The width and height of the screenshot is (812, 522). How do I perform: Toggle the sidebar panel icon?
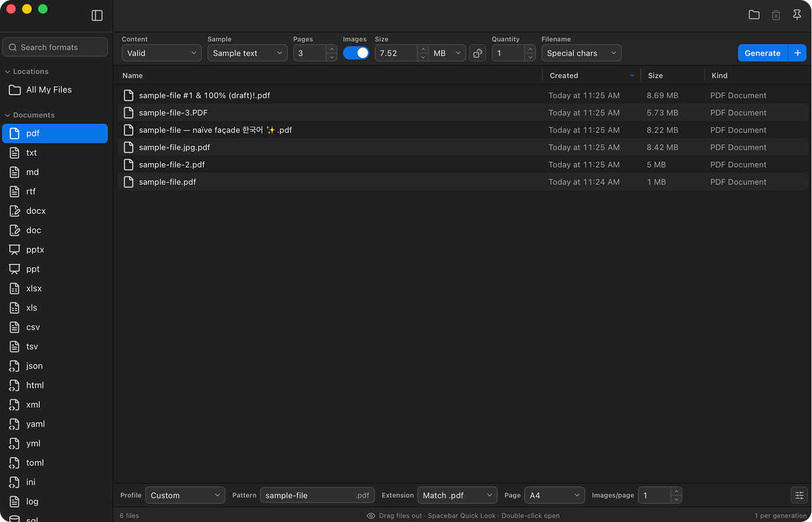(97, 15)
